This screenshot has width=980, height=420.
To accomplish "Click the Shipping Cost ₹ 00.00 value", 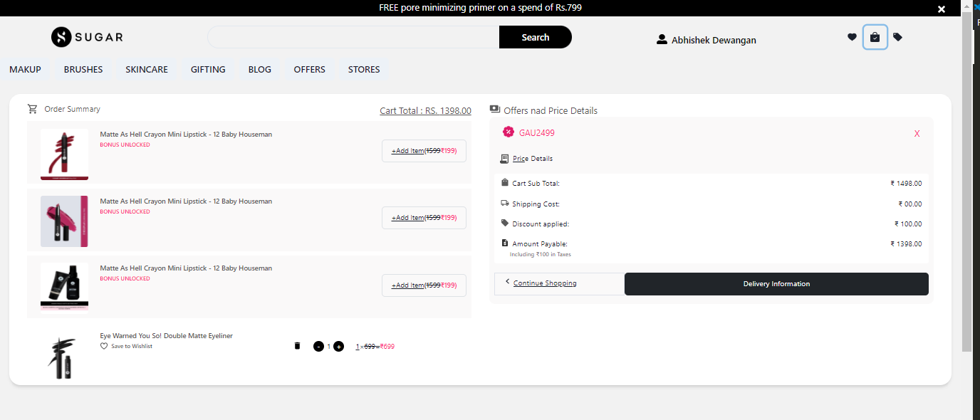I will coord(910,204).
